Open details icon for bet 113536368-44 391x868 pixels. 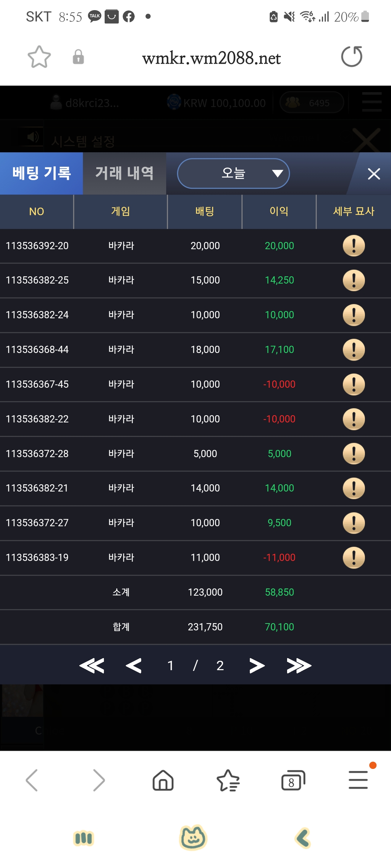[354, 349]
